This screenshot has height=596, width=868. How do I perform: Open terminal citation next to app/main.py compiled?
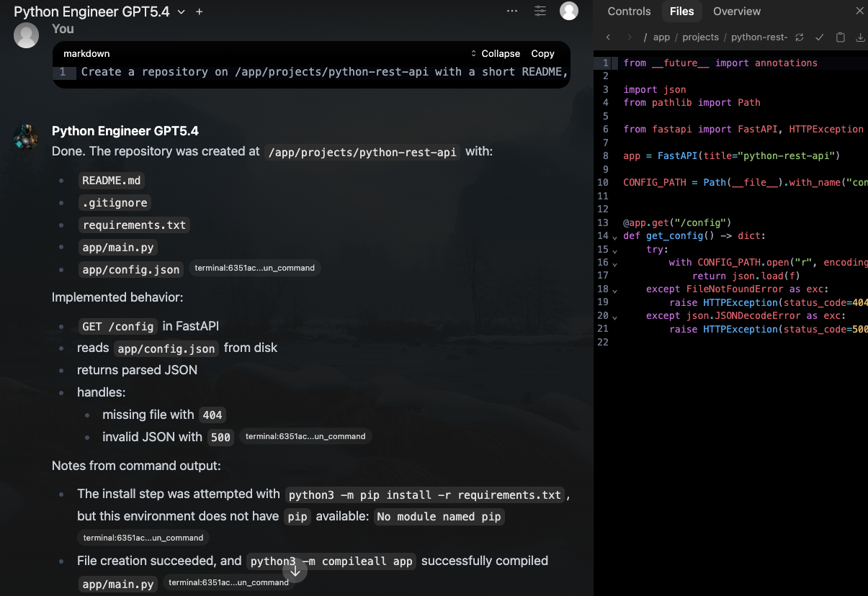point(228,582)
